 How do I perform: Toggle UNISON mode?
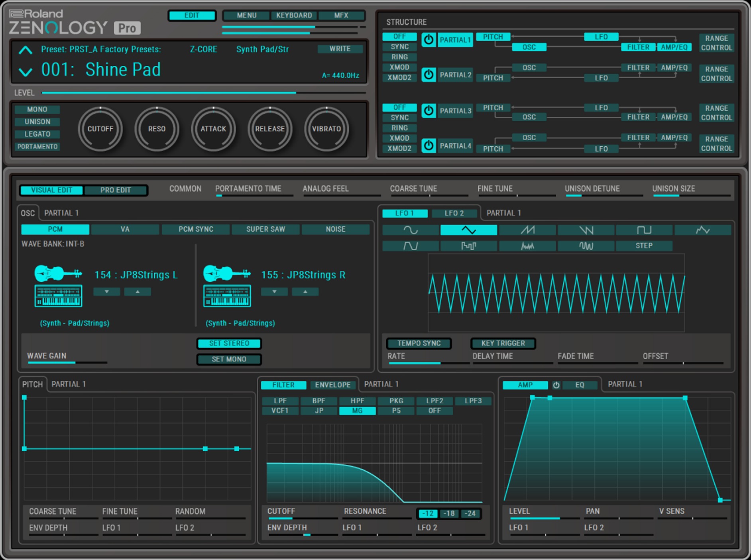[37, 122]
